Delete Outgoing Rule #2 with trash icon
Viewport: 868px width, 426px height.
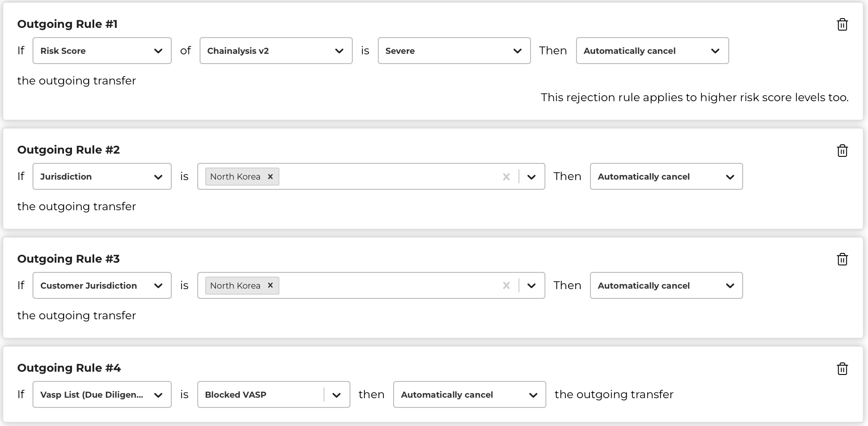pos(842,150)
